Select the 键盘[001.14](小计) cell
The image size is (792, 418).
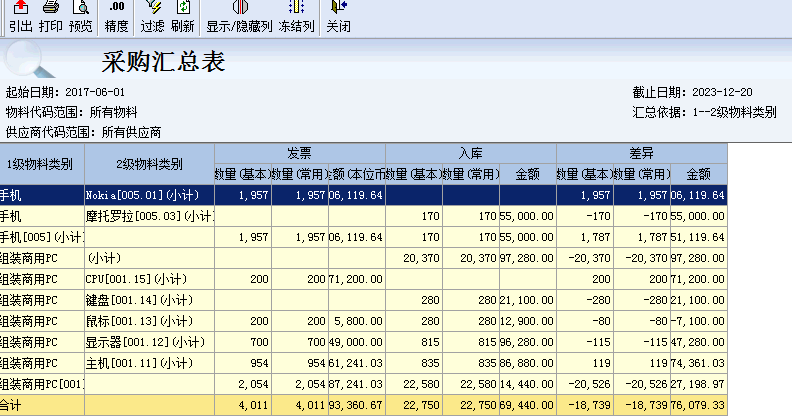(x=150, y=300)
